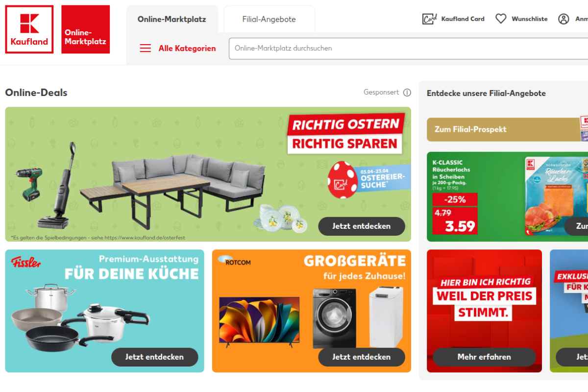
Task: Open the Alle Kategorien hamburger menu
Action: [146, 48]
